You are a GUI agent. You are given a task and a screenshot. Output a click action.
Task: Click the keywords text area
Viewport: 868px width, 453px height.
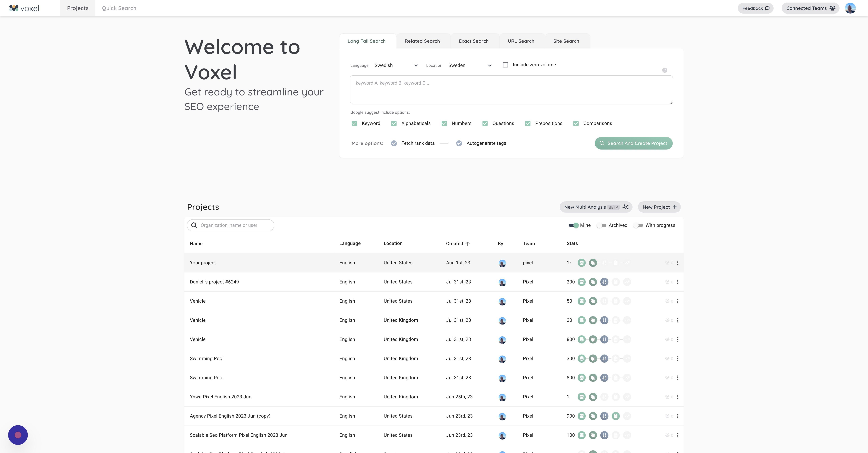511,90
